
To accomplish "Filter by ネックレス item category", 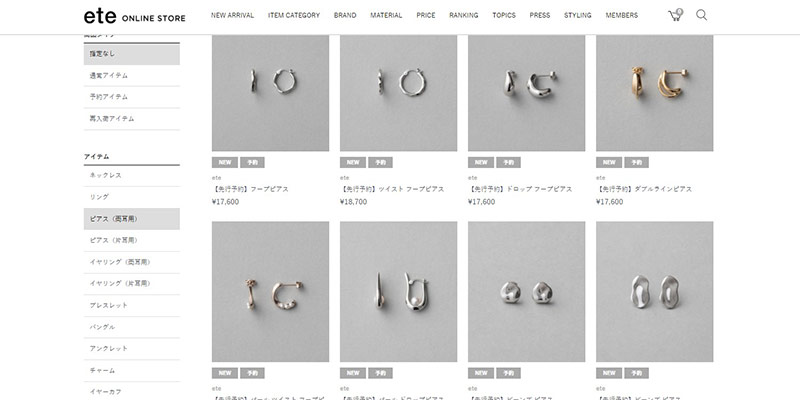I will (132, 176).
